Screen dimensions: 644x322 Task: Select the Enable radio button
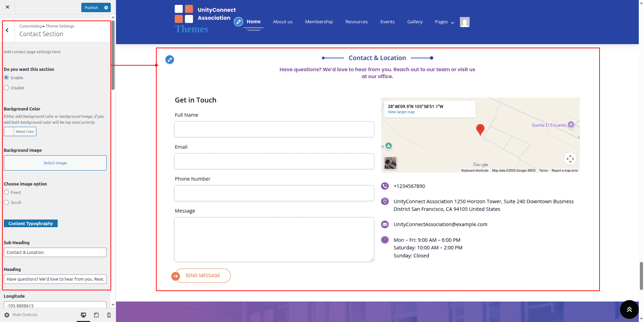click(x=6, y=78)
